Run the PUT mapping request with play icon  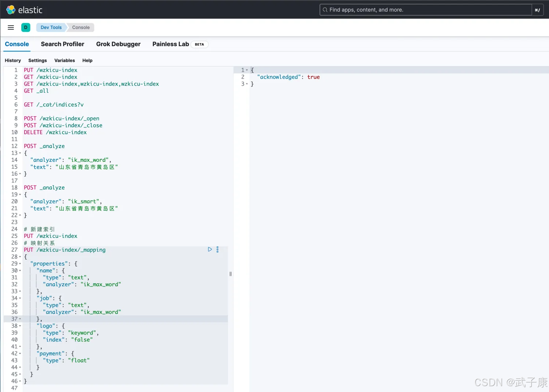[210, 250]
